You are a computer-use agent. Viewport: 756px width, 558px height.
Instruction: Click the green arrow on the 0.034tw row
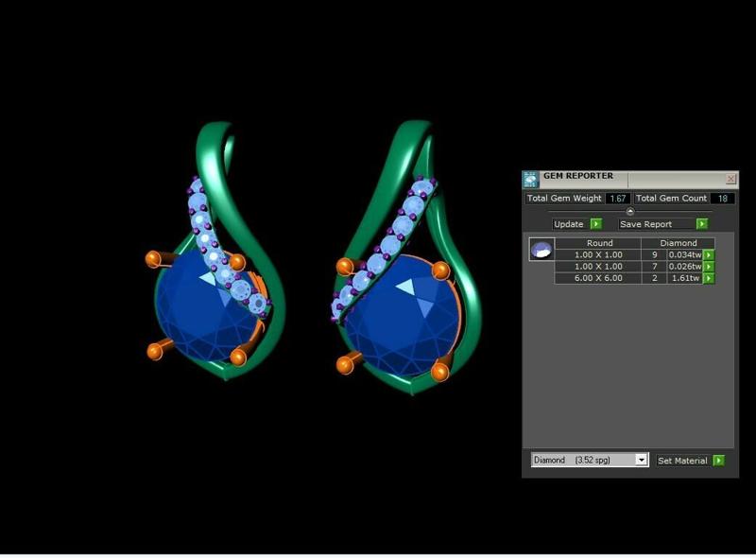click(709, 254)
